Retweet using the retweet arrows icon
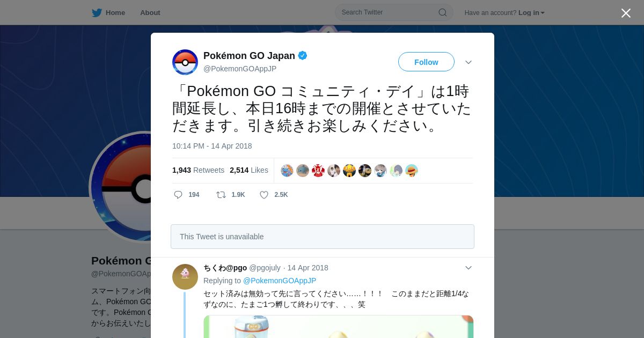Image resolution: width=644 pixels, height=338 pixels. point(221,195)
